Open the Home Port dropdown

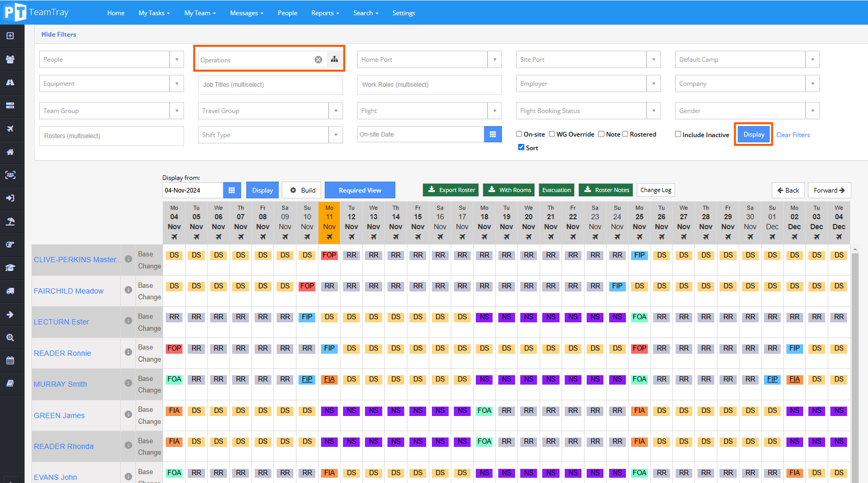point(495,60)
